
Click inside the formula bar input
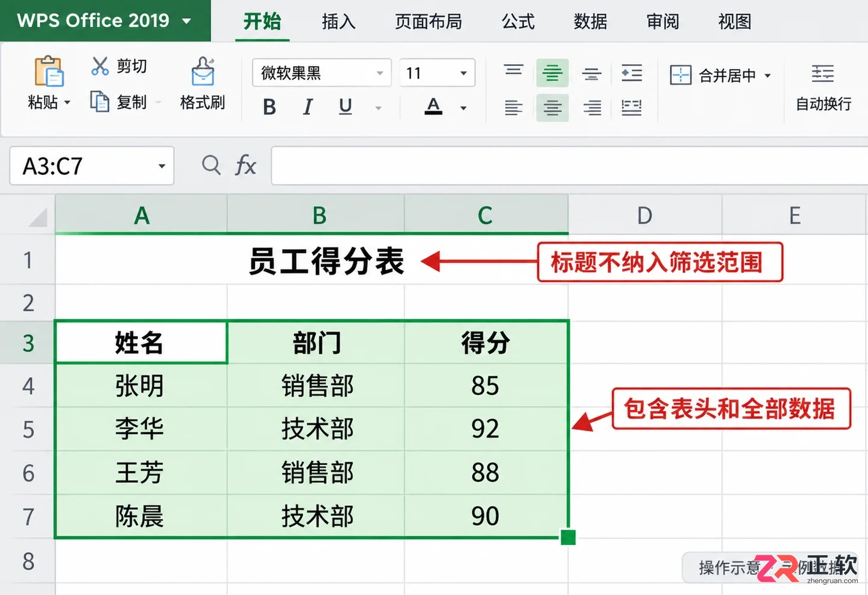(x=570, y=165)
